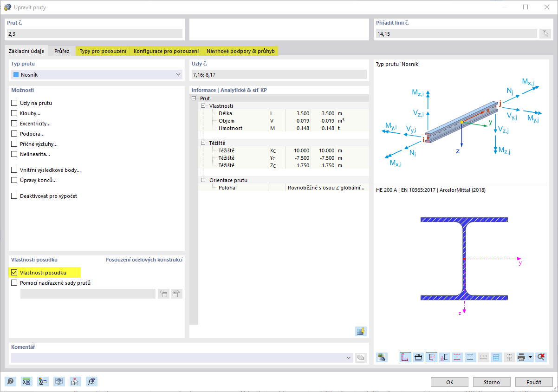Click the greyed vertical ruler icon

tap(509, 357)
